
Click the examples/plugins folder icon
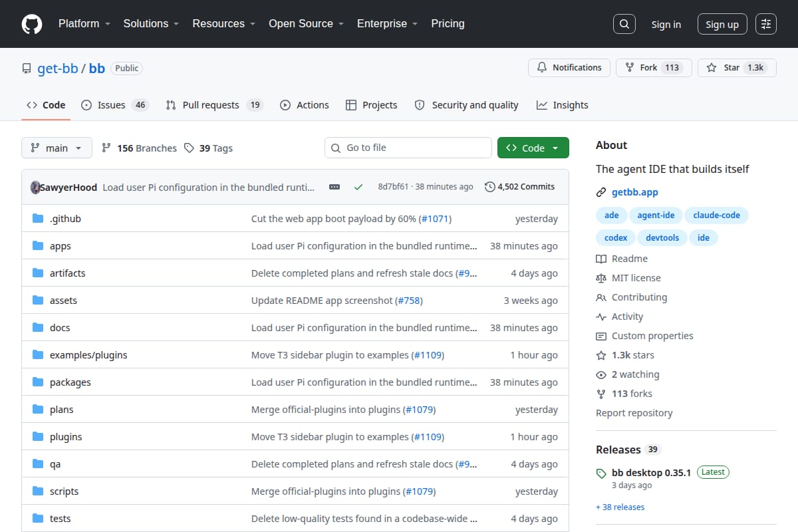(x=38, y=354)
